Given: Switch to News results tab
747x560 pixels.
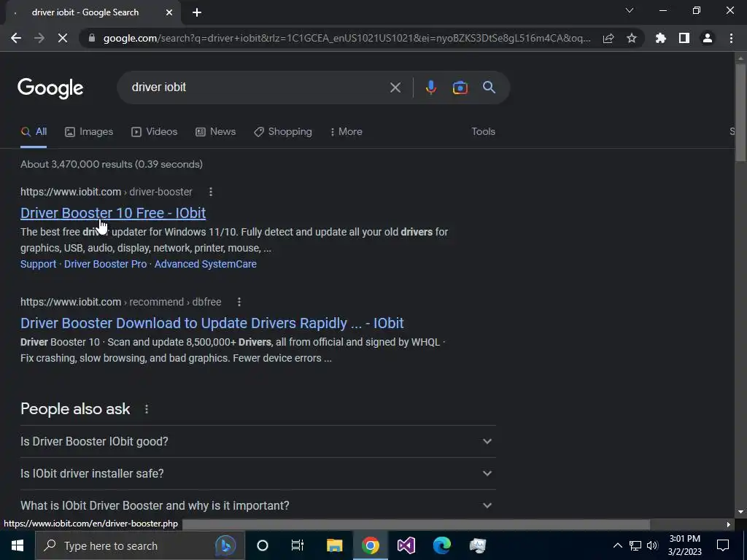Looking at the screenshot, I should tap(216, 132).
